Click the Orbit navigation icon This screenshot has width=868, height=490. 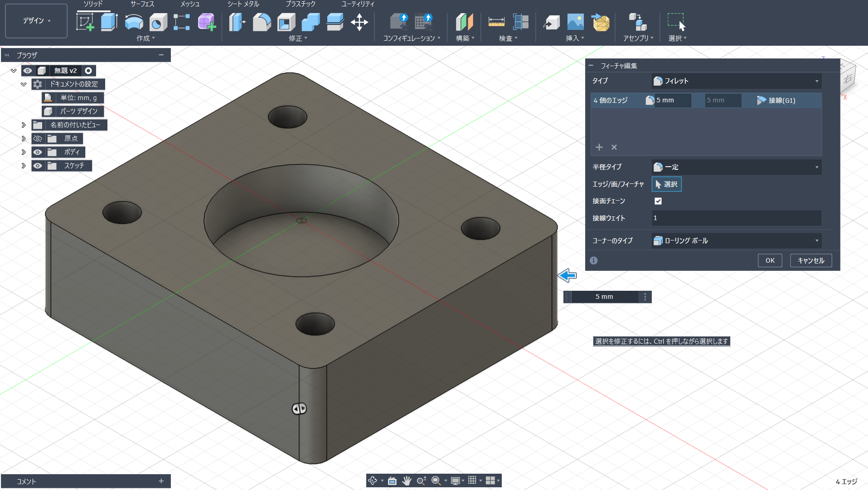[373, 480]
